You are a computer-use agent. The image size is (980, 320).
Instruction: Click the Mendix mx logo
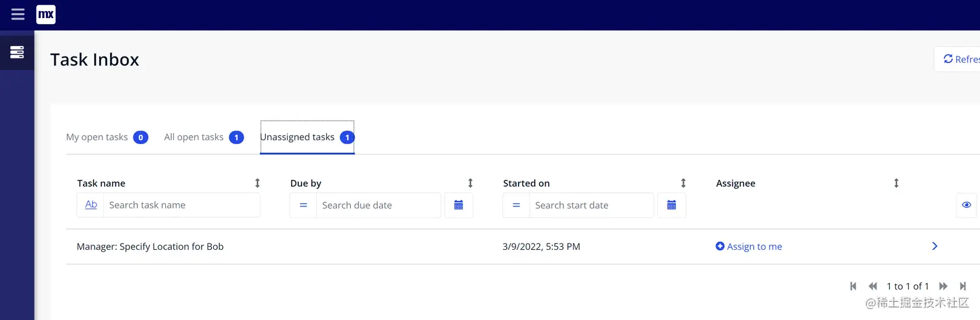coord(46,14)
